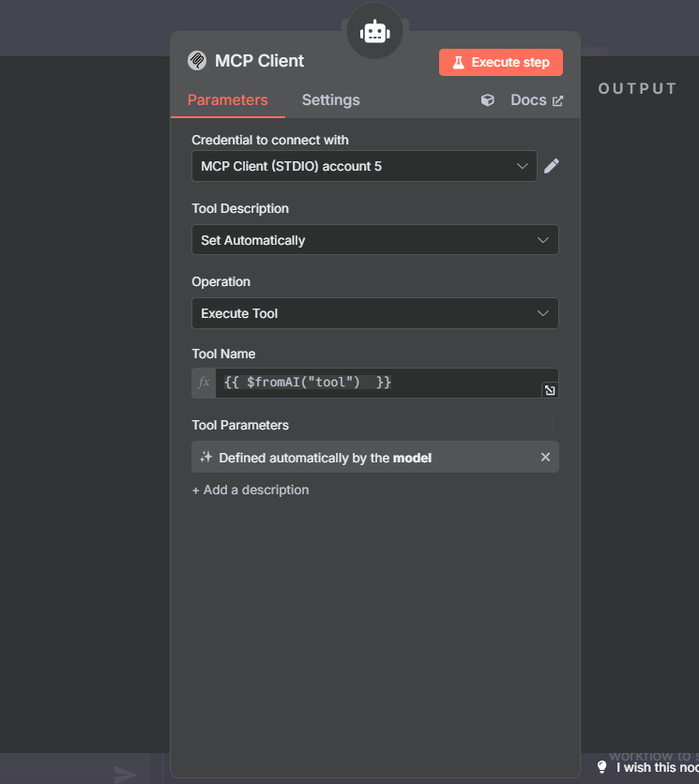The width and height of the screenshot is (699, 784).
Task: Edit the credential using the pencil icon
Action: (x=551, y=166)
